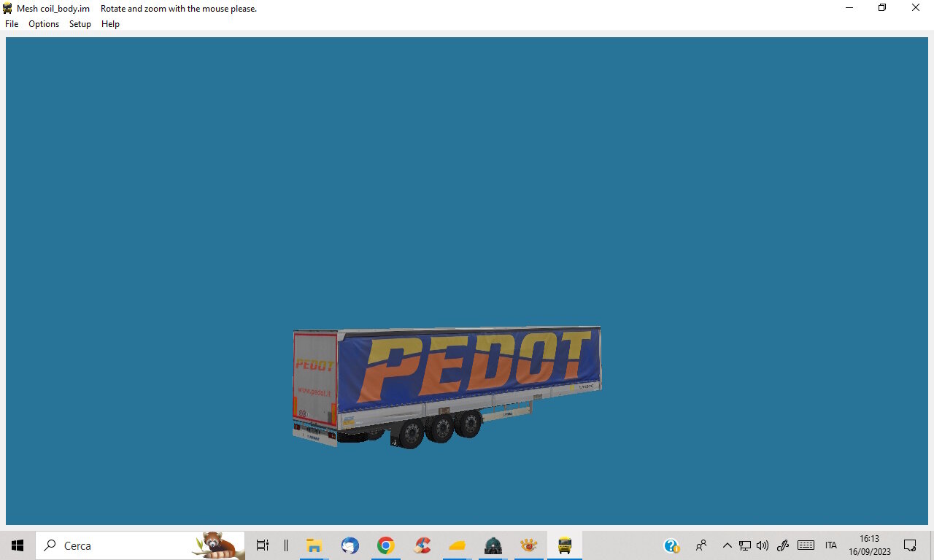Close the mesh viewer window
This screenshot has width=934, height=560.
[916, 8]
